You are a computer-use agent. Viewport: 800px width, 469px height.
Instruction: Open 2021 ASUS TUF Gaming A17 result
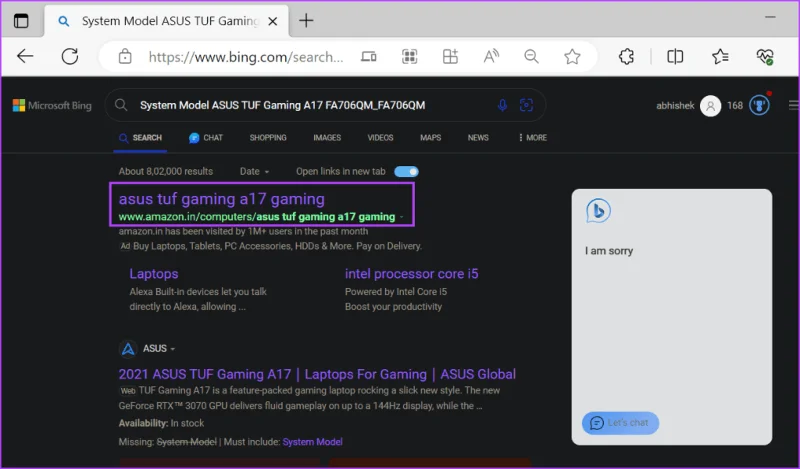(317, 374)
